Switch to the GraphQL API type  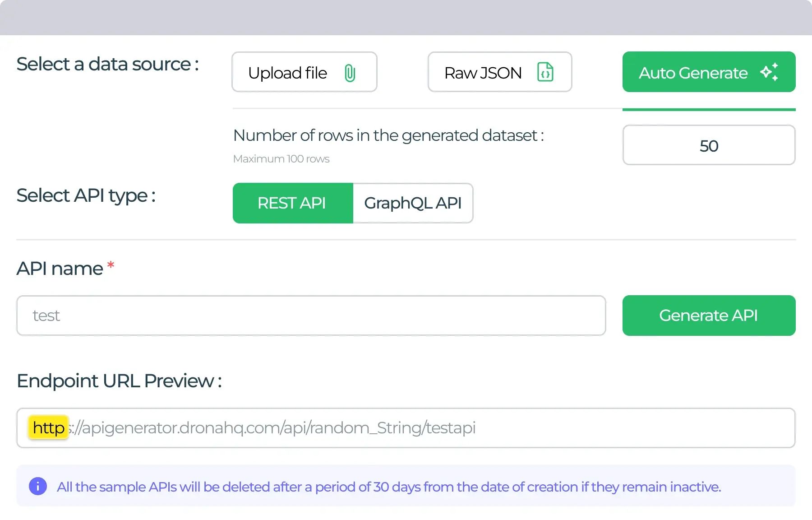(x=413, y=203)
